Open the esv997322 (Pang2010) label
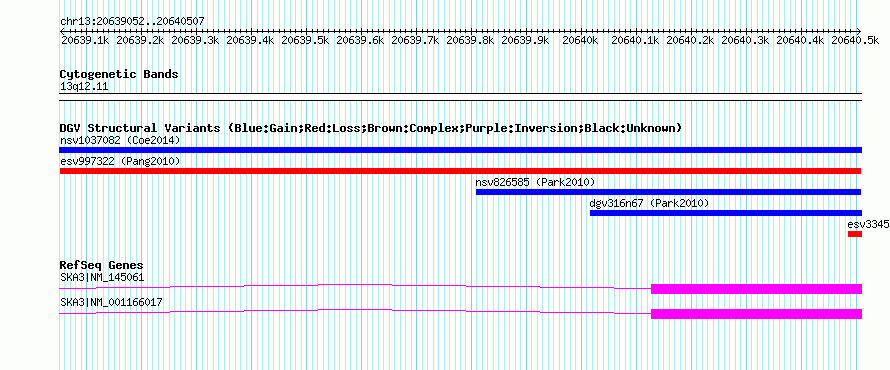The image size is (890, 370). click(x=120, y=162)
